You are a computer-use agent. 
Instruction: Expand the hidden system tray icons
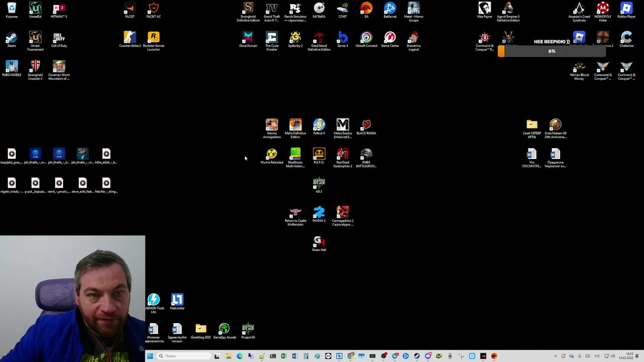[555, 356]
